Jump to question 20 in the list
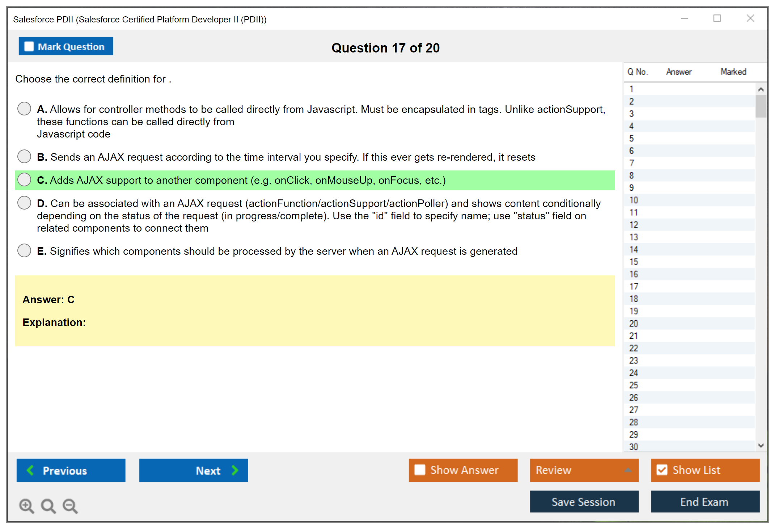Viewport: 778px width, 532px height. 634,324
